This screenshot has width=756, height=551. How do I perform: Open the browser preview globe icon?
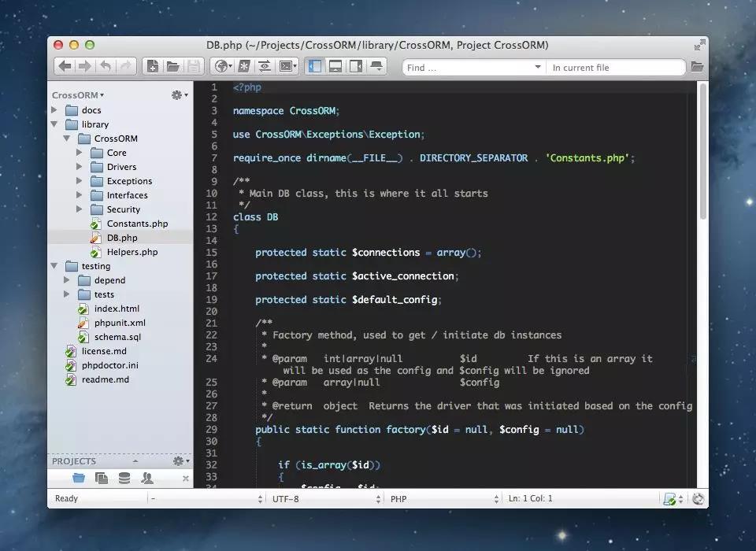pyautogui.click(x=222, y=67)
